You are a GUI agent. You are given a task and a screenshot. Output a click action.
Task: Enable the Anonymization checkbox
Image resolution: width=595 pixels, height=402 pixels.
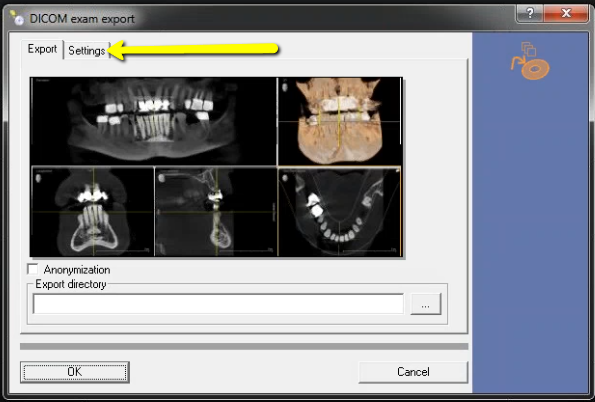coord(33,269)
